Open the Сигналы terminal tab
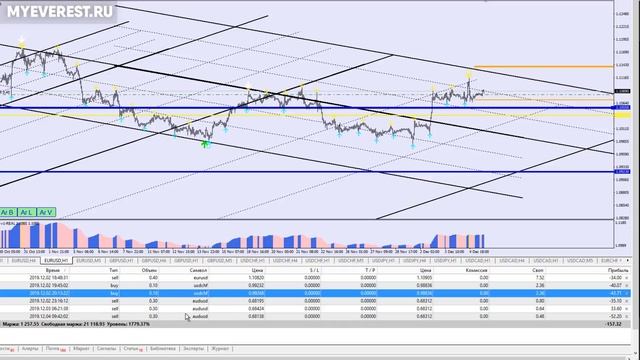This screenshot has width=640, height=360. [x=107, y=349]
